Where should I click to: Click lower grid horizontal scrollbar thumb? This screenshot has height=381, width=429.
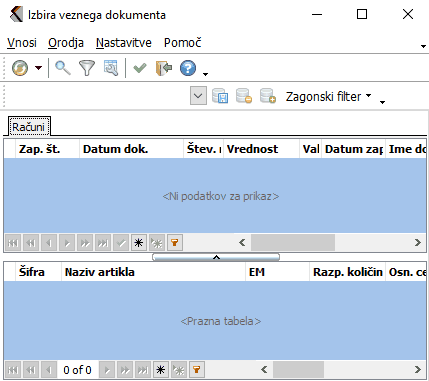[x=298, y=370]
